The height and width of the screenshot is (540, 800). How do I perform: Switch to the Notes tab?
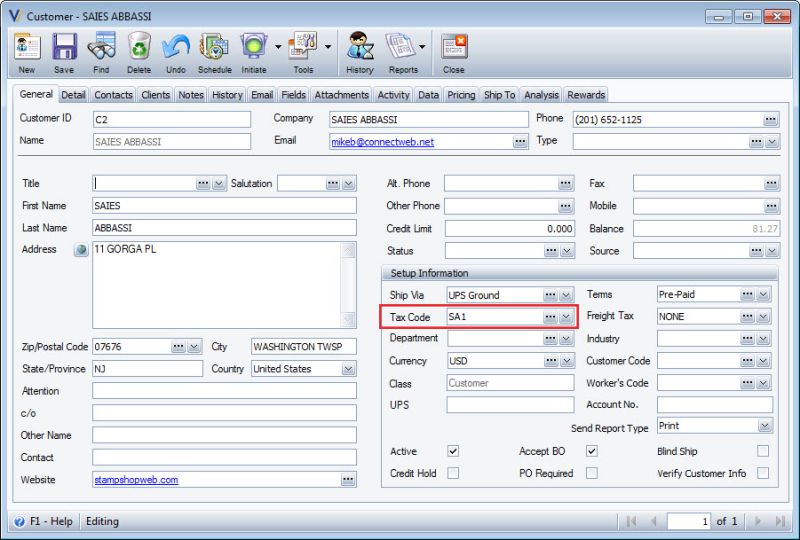click(x=191, y=95)
